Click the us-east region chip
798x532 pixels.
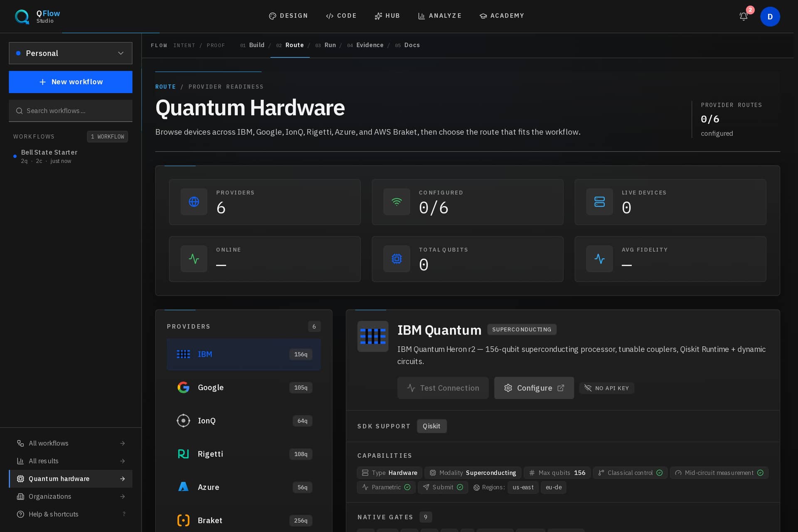point(523,487)
